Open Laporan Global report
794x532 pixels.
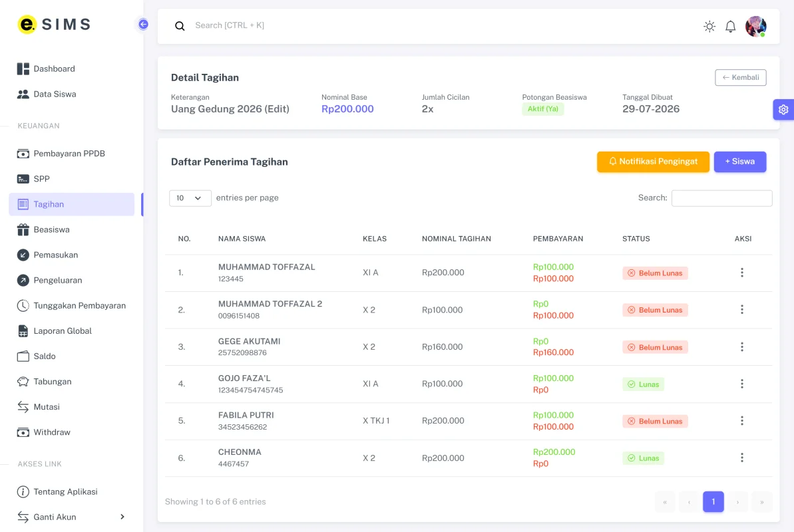click(72, 331)
